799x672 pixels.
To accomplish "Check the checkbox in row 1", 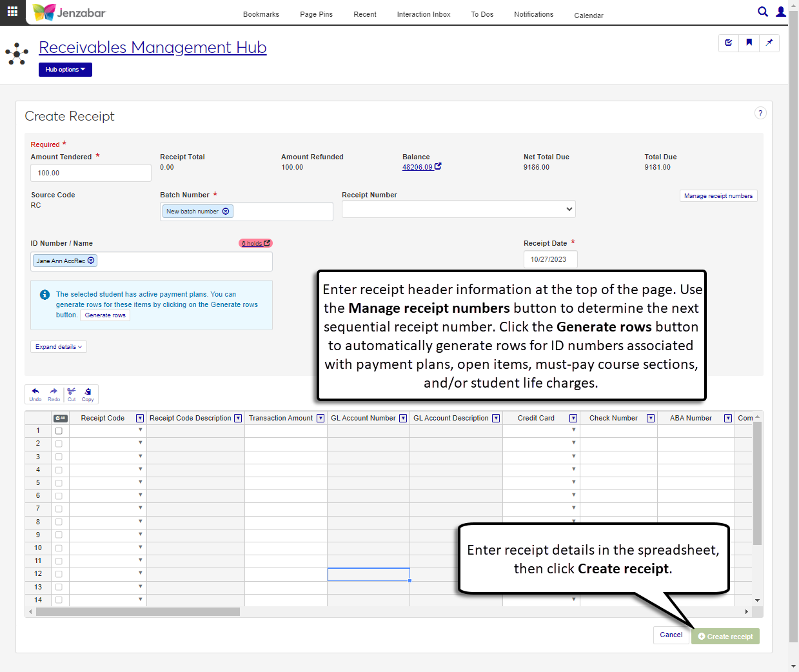I will [59, 431].
